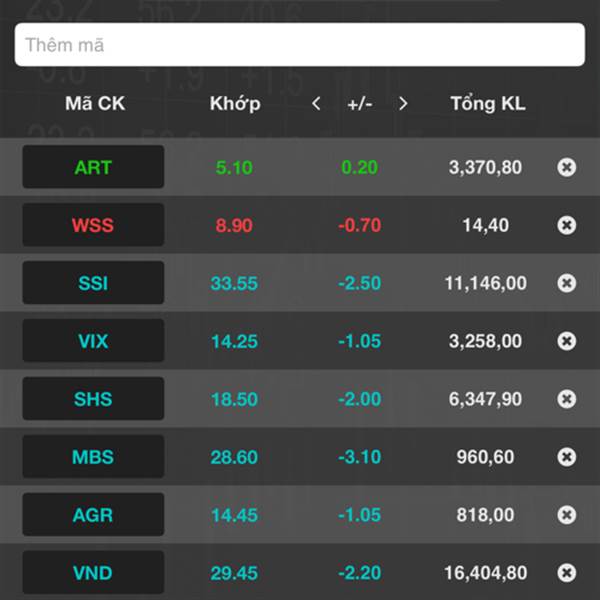Open the ART stock symbol button
Image resolution: width=600 pixels, height=600 pixels.
(x=93, y=167)
